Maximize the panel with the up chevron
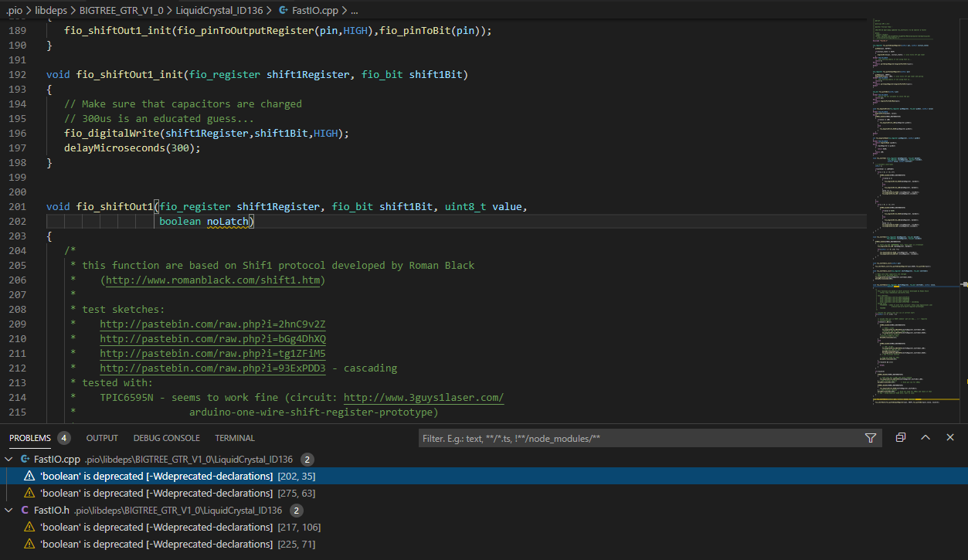 click(926, 437)
